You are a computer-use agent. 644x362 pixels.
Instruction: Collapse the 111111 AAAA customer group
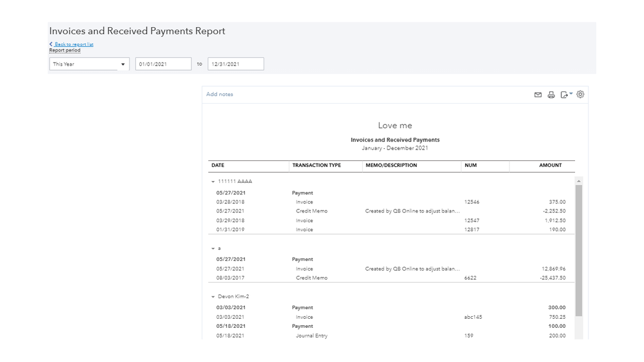pos(213,182)
